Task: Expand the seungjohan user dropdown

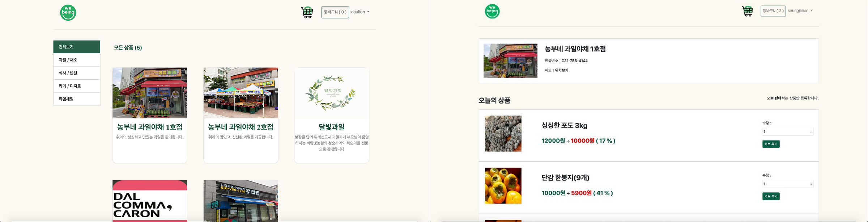Action: [800, 11]
